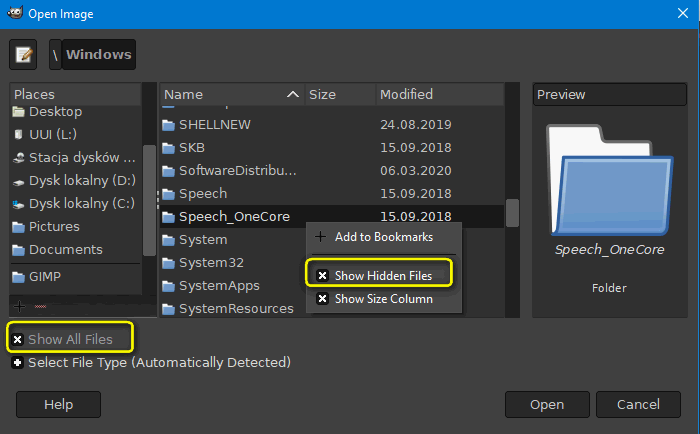Sort by the Name column header
Image resolution: width=700 pixels, height=434 pixels.
(232, 94)
